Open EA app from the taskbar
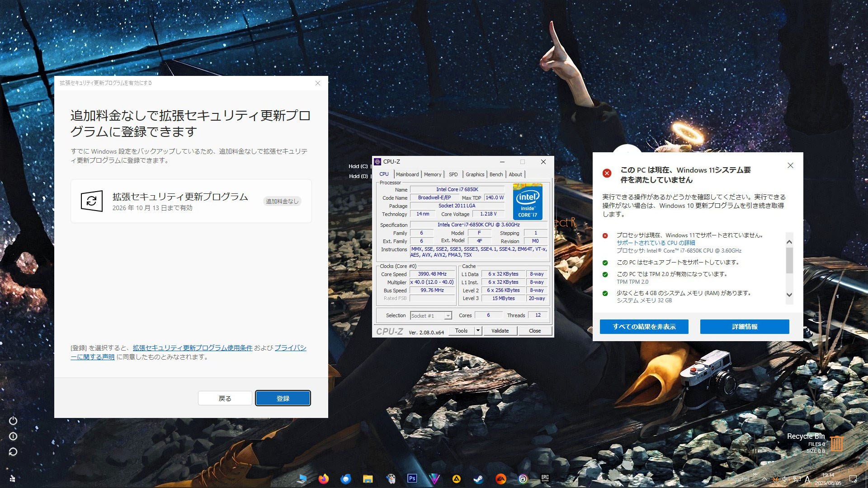 tap(501, 479)
